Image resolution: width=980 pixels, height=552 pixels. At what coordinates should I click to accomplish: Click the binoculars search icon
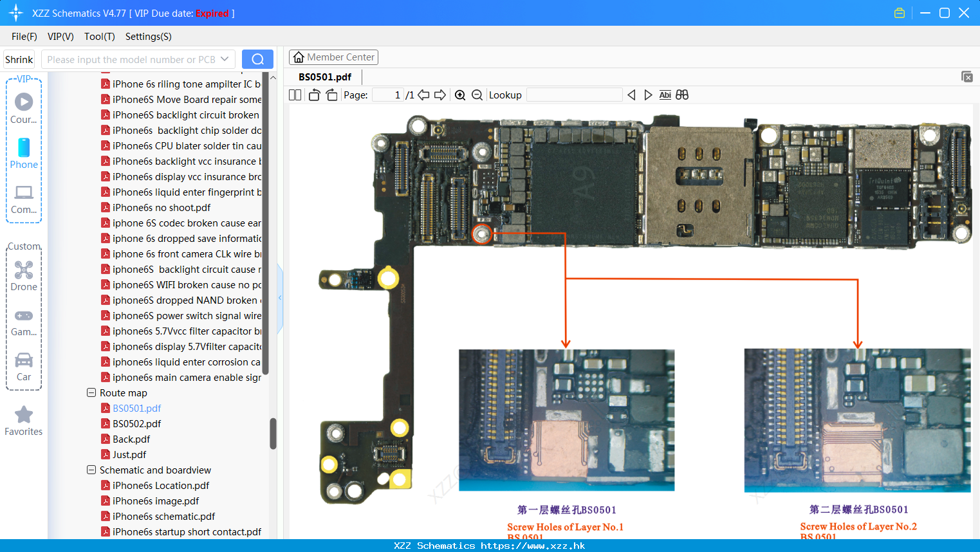[x=682, y=95]
